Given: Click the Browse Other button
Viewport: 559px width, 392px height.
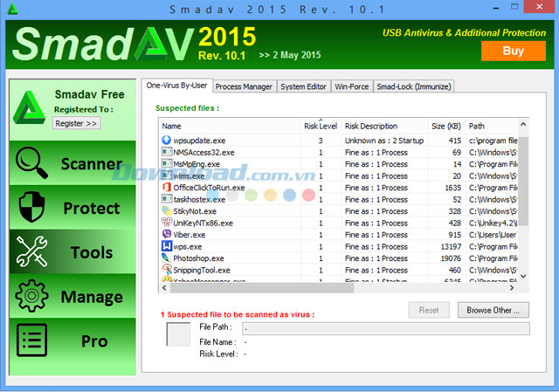Looking at the screenshot, I should (x=493, y=310).
